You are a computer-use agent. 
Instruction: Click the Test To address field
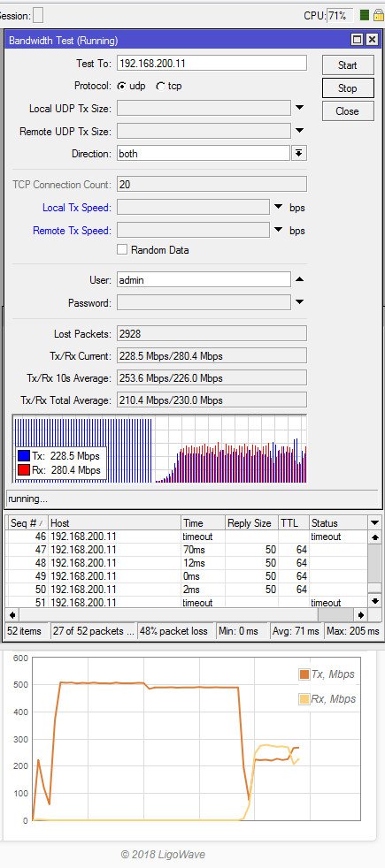pyautogui.click(x=212, y=63)
